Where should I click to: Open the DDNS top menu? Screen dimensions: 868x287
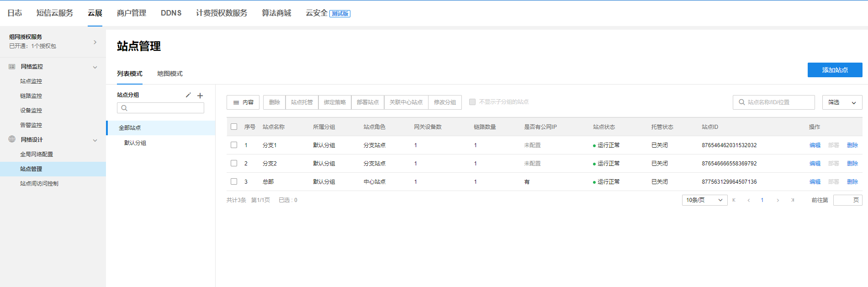point(171,13)
